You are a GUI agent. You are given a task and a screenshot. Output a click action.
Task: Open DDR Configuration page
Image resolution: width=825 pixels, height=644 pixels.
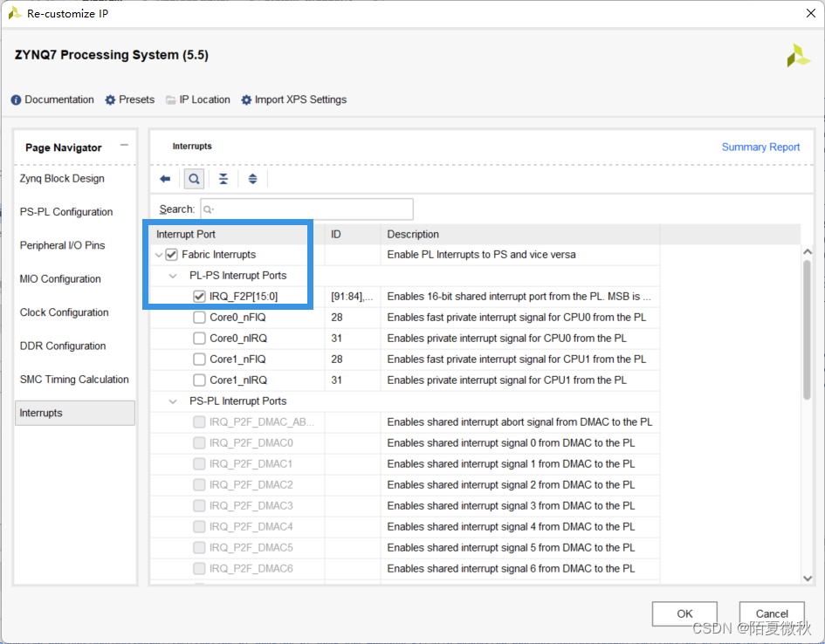point(63,346)
